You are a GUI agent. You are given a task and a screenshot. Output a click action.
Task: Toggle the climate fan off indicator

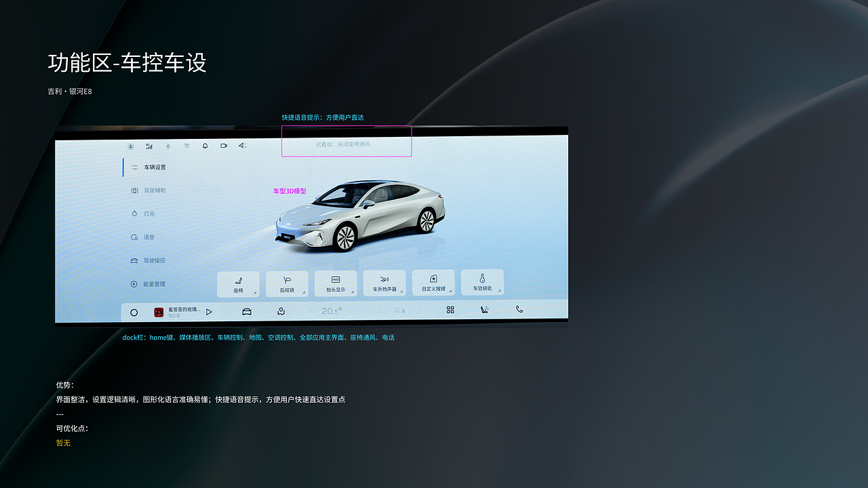[399, 310]
